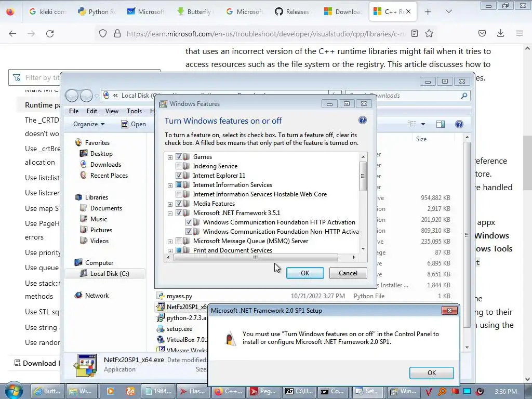The image size is (532, 399).
Task: Uncheck WCF Non-HTTP Activation checkbox
Action: [x=189, y=232]
